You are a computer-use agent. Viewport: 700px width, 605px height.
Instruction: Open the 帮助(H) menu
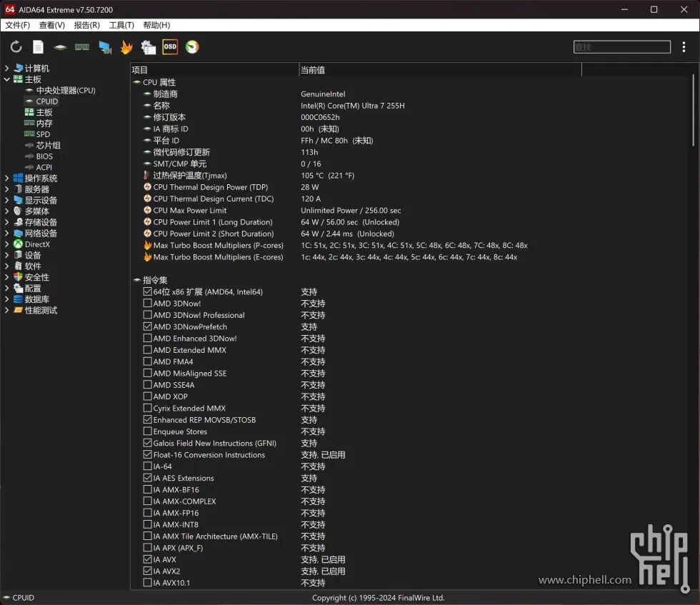156,25
